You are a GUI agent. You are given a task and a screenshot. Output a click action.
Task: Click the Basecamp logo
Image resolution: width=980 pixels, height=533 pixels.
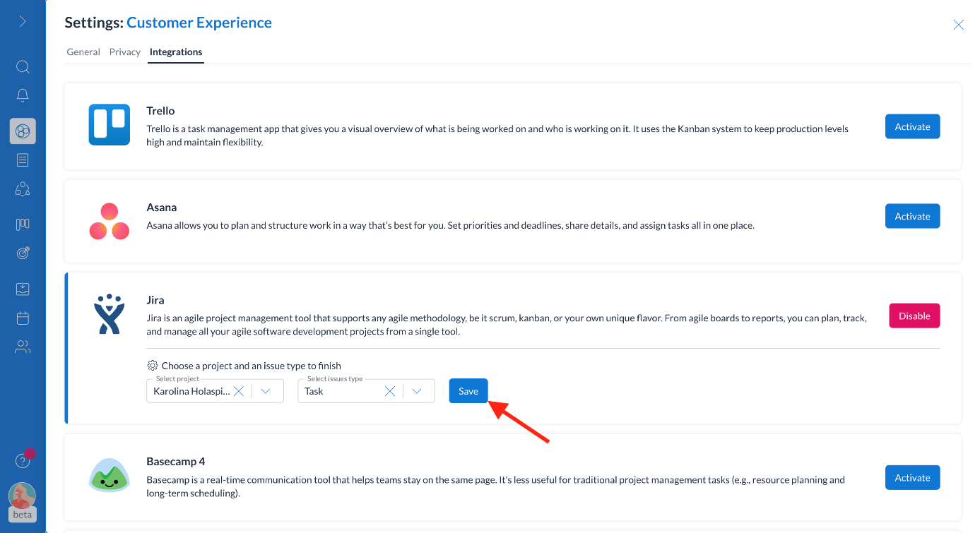pos(109,474)
